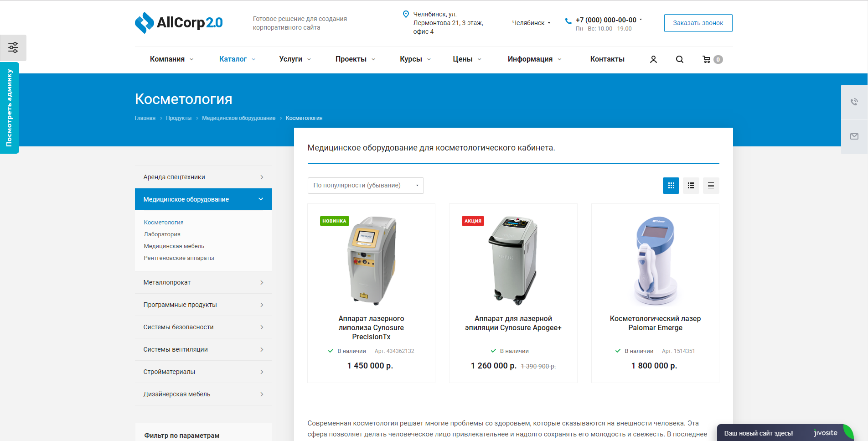This screenshot has height=441, width=868.
Task: Click the map pin address icon
Action: 406,14
